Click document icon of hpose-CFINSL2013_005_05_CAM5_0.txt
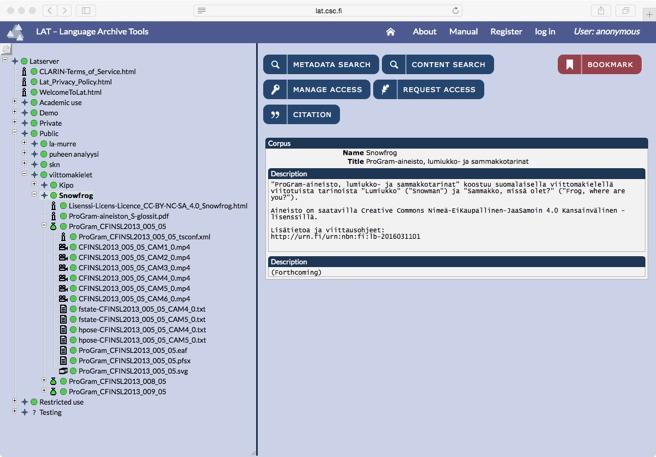656x457 pixels. [63, 340]
